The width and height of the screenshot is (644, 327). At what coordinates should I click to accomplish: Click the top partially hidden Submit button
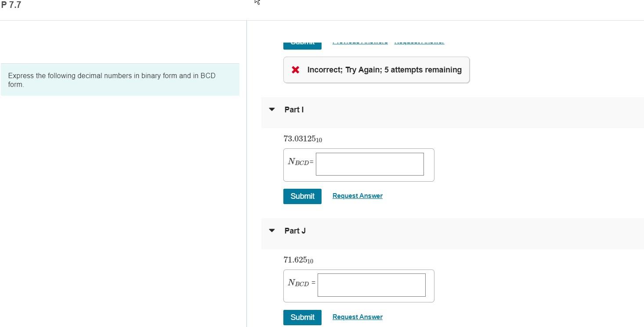[x=302, y=42]
